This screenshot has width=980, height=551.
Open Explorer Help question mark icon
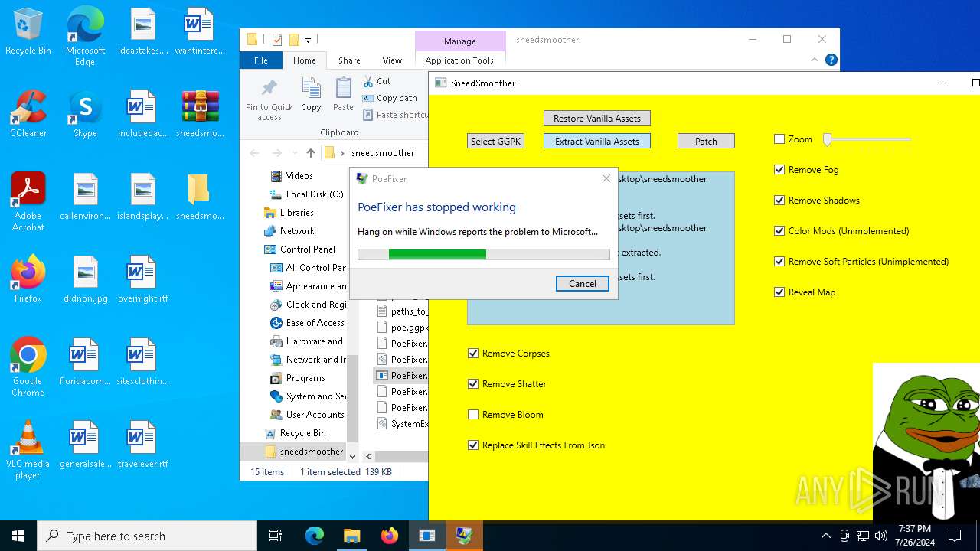pyautogui.click(x=831, y=60)
